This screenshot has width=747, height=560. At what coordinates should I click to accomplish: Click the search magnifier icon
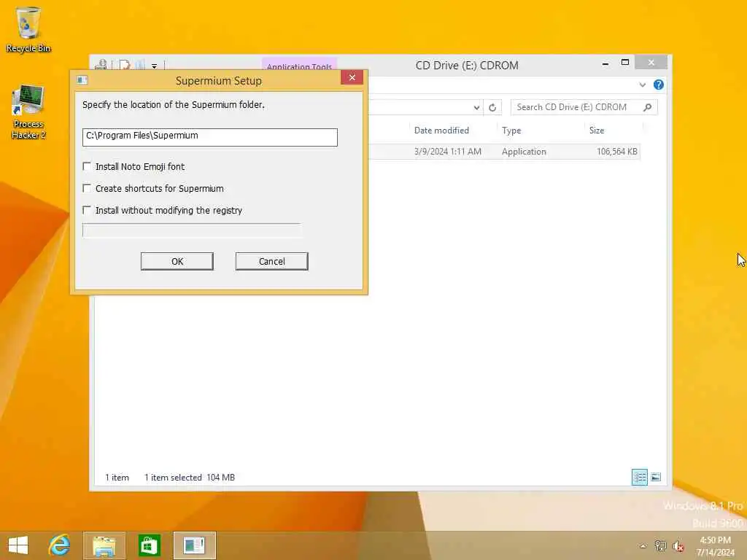[648, 107]
